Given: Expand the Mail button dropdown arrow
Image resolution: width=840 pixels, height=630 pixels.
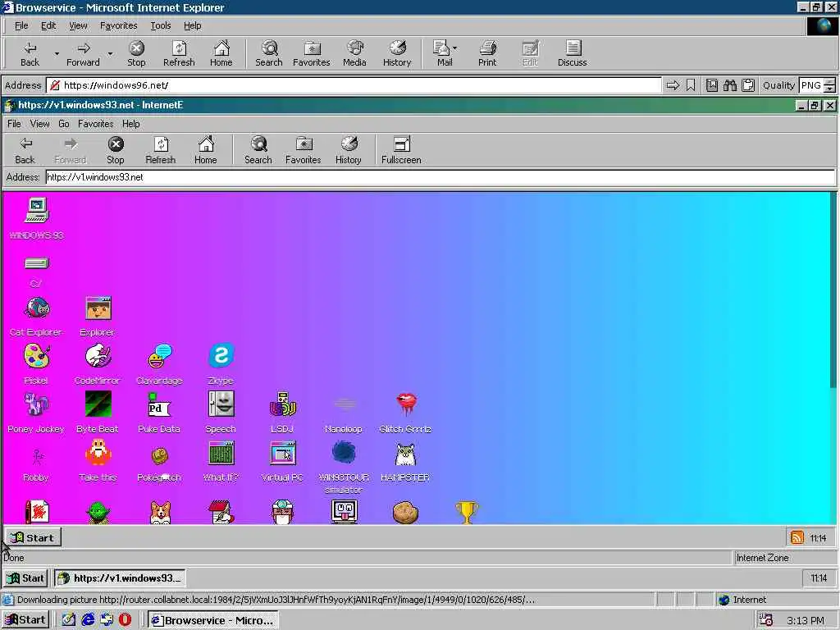Looking at the screenshot, I should [x=454, y=48].
